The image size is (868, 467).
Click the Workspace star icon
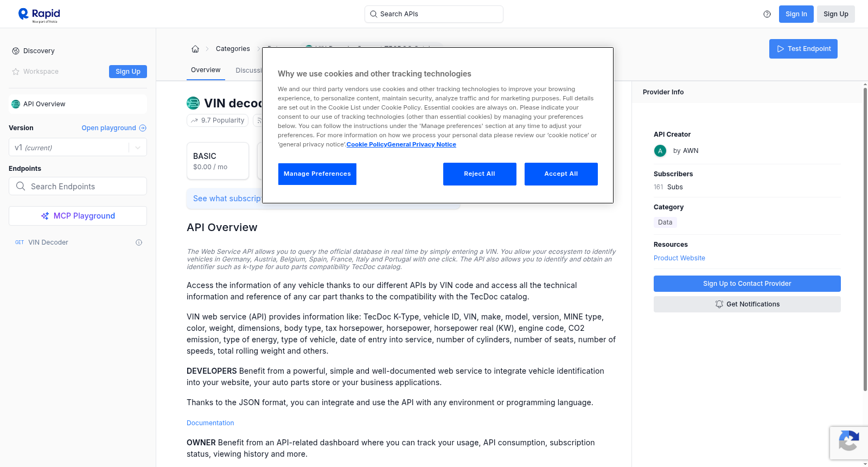[16, 72]
